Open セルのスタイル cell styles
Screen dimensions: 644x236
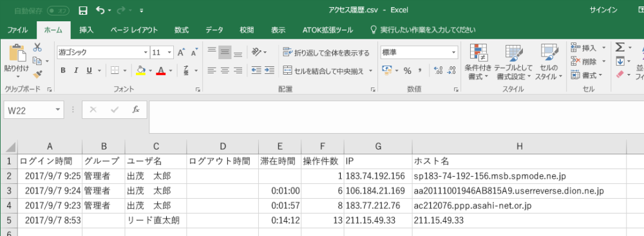click(x=549, y=62)
